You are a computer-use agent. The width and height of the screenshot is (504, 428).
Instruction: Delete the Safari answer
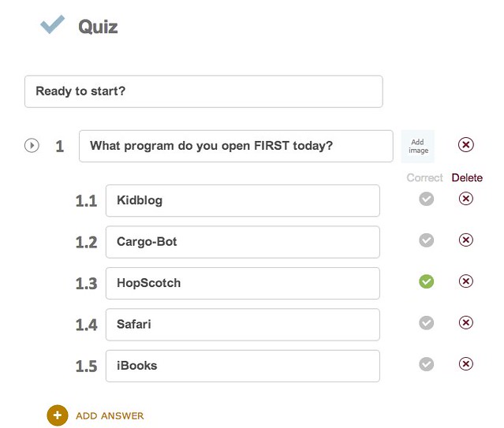tap(466, 322)
